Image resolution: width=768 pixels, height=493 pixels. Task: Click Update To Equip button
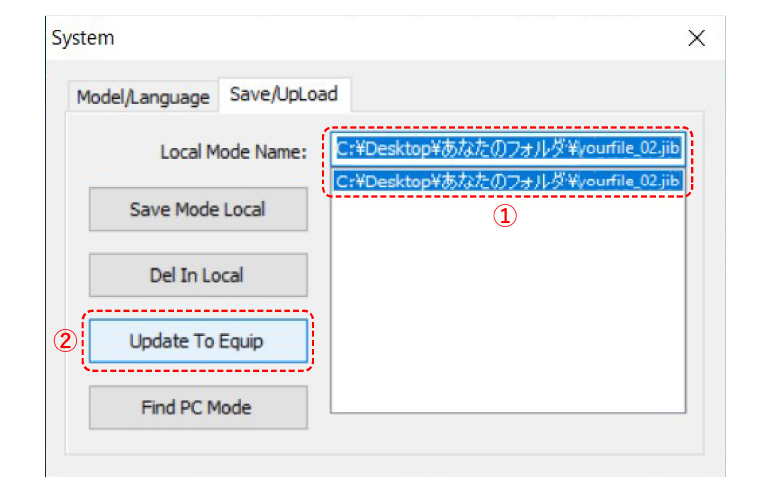pyautogui.click(x=198, y=341)
